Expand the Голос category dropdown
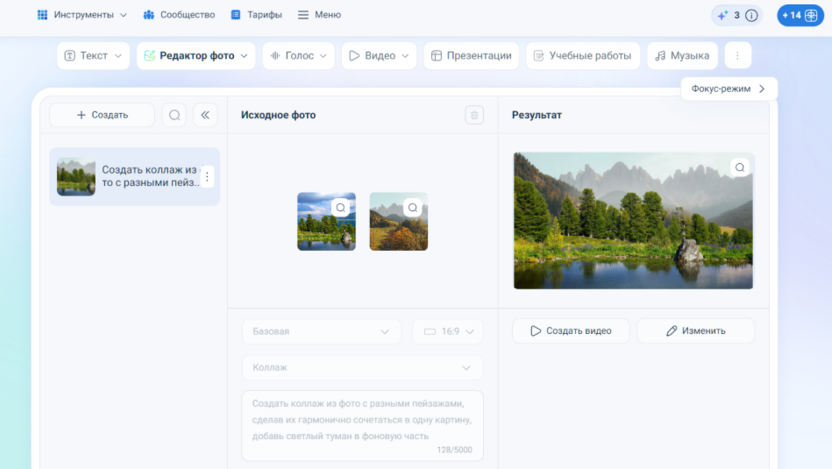 [x=299, y=56]
